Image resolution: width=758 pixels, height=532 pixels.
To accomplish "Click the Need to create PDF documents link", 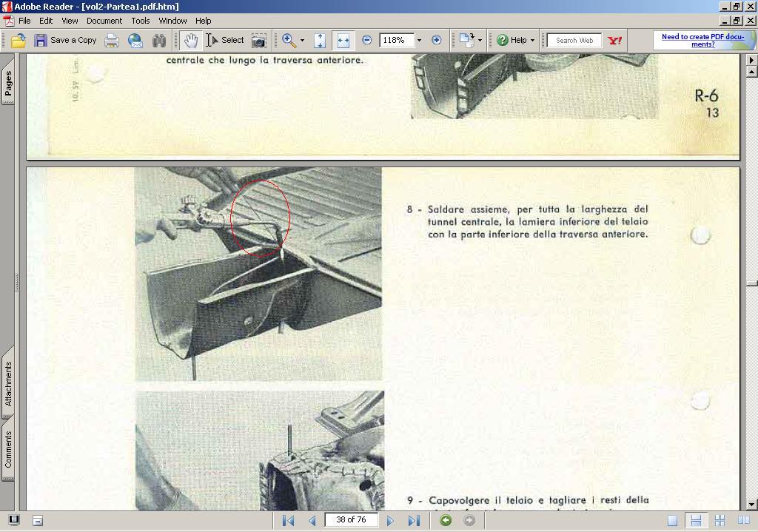I will tap(702, 40).
